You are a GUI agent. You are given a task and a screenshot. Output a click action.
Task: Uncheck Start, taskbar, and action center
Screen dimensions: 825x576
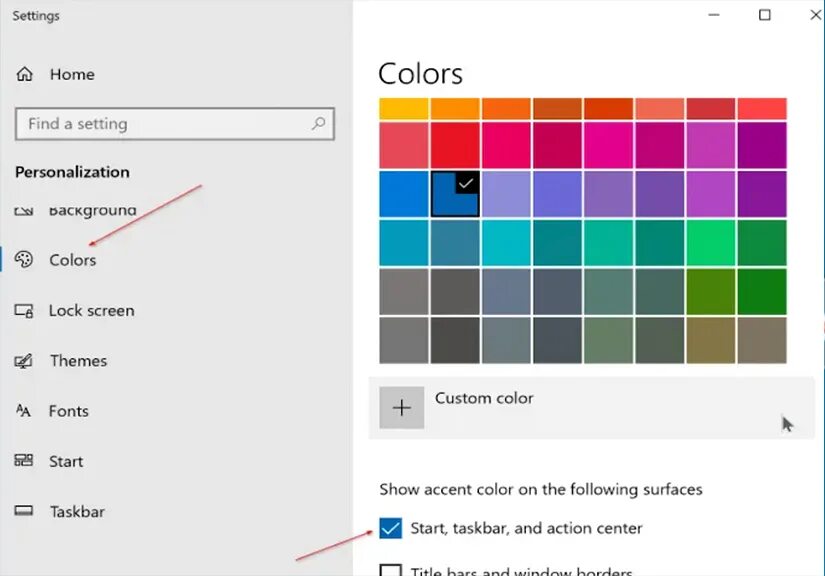pyautogui.click(x=391, y=528)
